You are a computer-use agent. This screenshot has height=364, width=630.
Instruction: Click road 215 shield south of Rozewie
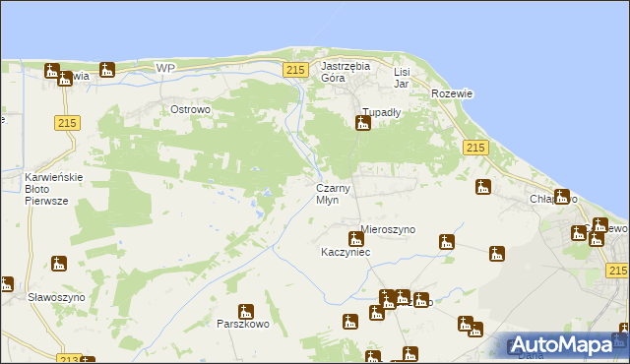pyautogui.click(x=475, y=148)
